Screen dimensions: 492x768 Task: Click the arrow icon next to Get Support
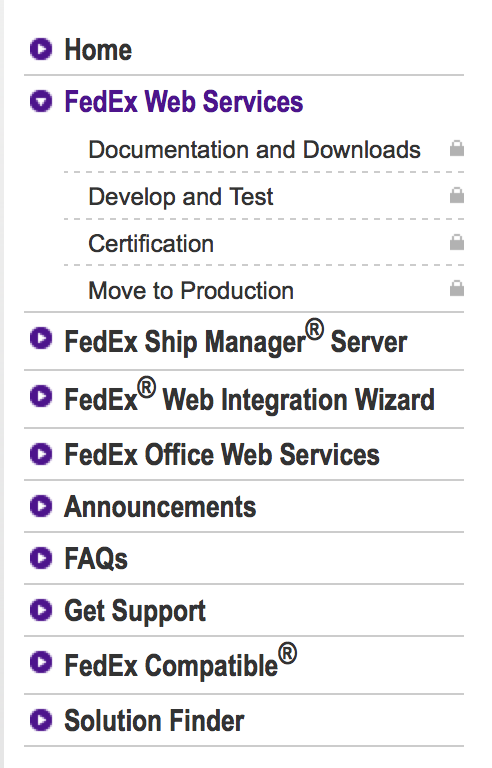41,610
